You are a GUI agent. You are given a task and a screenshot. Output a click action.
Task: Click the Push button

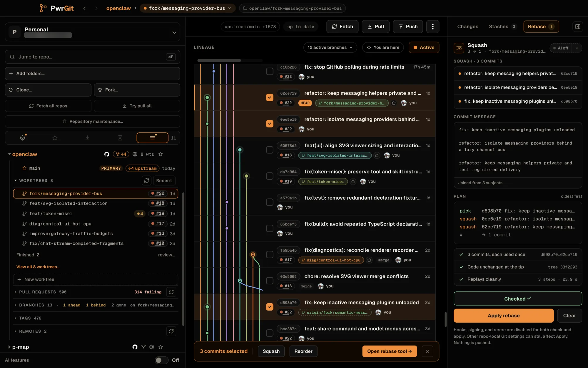[408, 26]
